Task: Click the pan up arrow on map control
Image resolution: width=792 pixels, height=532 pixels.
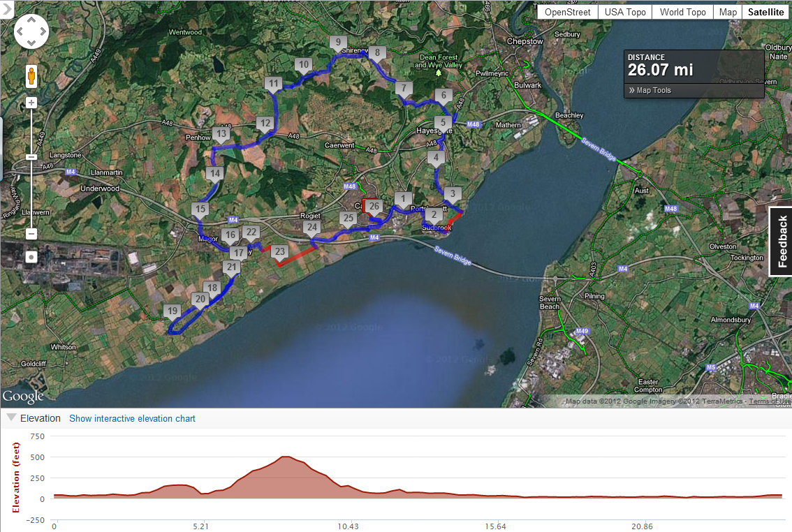Action: tap(31, 20)
